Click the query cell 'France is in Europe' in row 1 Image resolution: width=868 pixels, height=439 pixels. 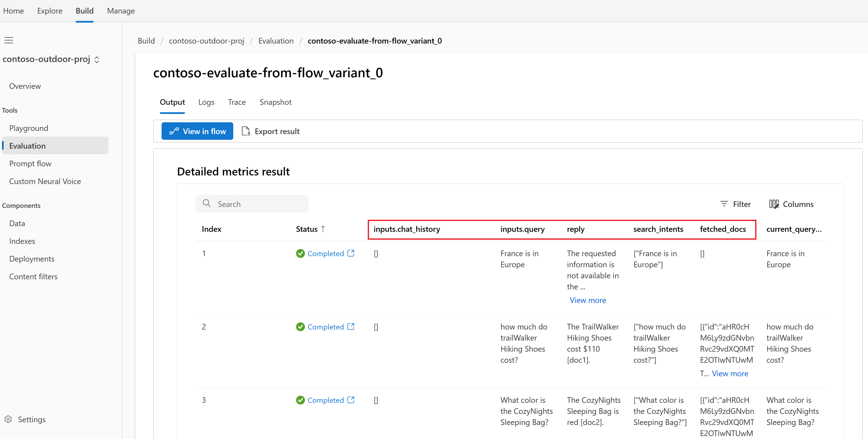(519, 259)
